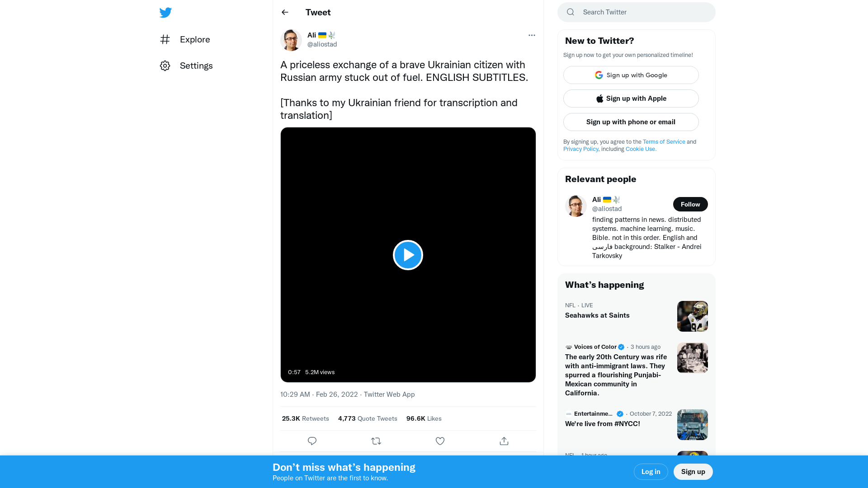The height and width of the screenshot is (488, 868).
Task: Click the Twitter bird logo
Action: tap(165, 13)
